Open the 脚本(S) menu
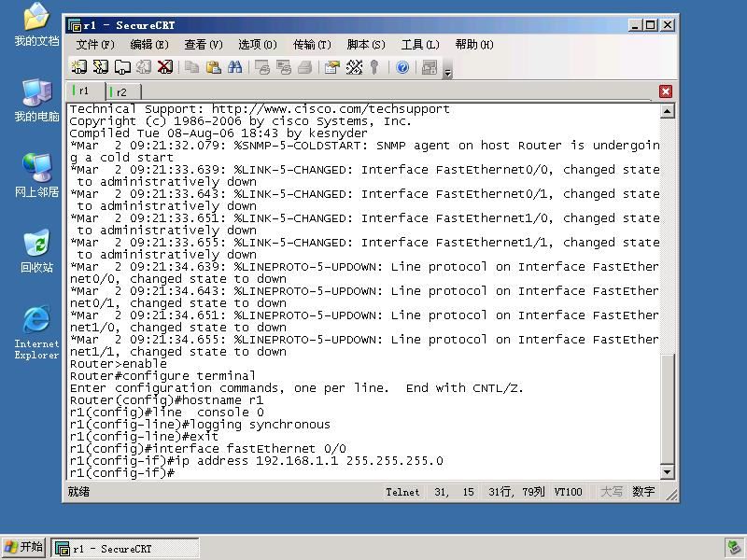747x560 pixels. tap(366, 45)
